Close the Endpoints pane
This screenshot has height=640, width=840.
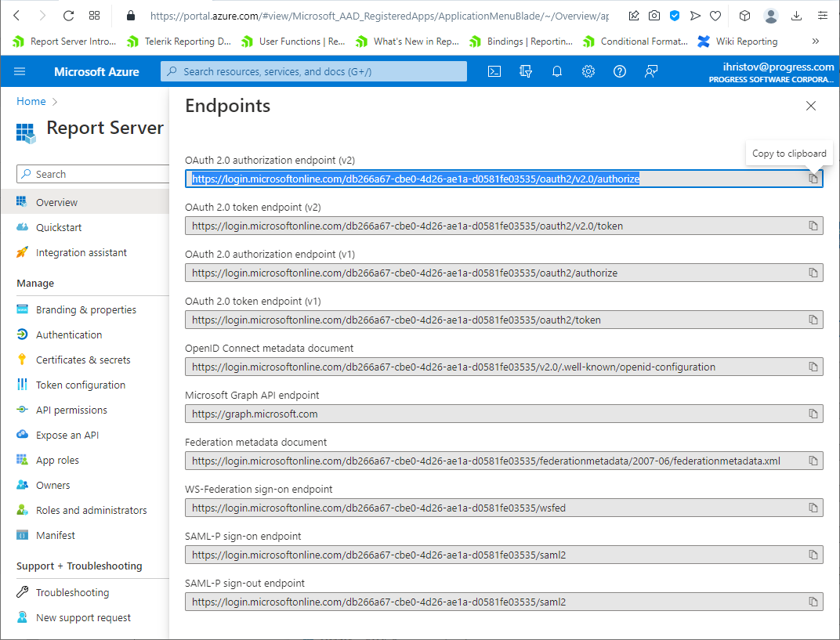click(811, 106)
